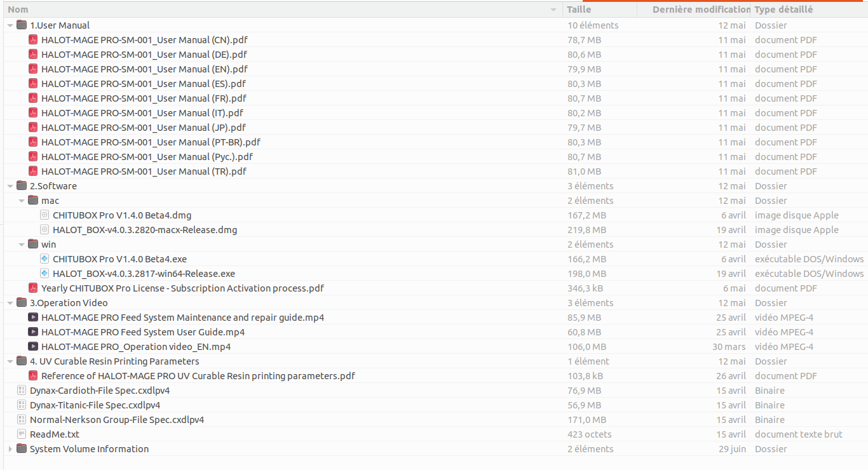Click video icon of Feed System Maintenance guide.mp4
Image resolution: width=868 pixels, height=470 pixels.
[x=33, y=318]
